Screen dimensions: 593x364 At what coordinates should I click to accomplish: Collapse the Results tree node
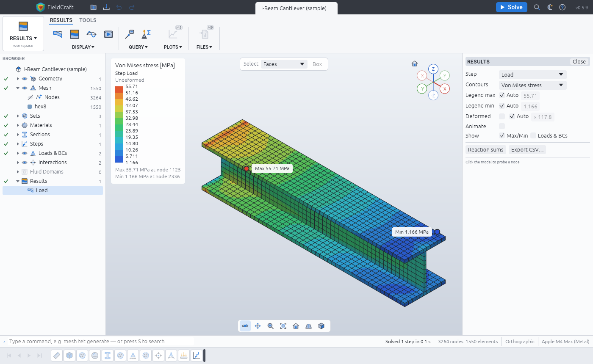18,181
